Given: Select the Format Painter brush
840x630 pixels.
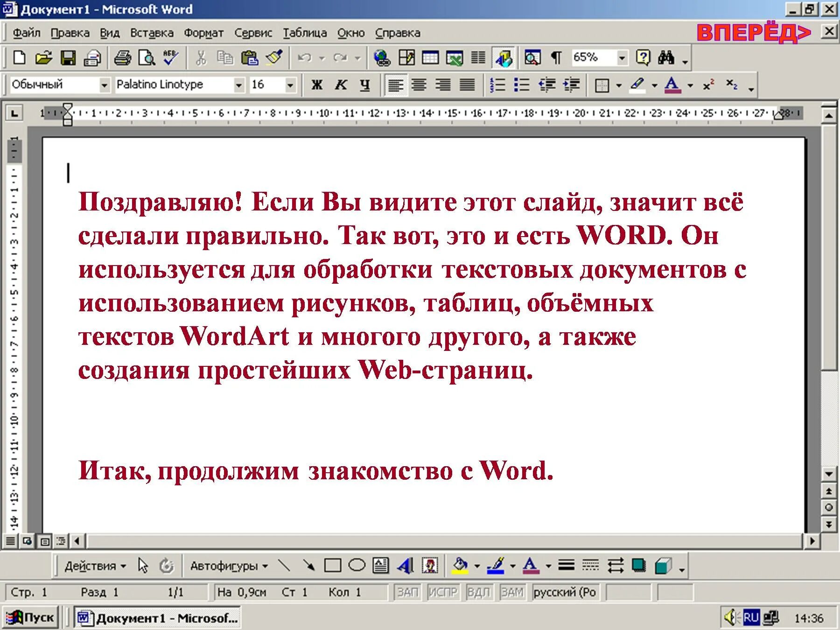Looking at the screenshot, I should coord(274,58).
